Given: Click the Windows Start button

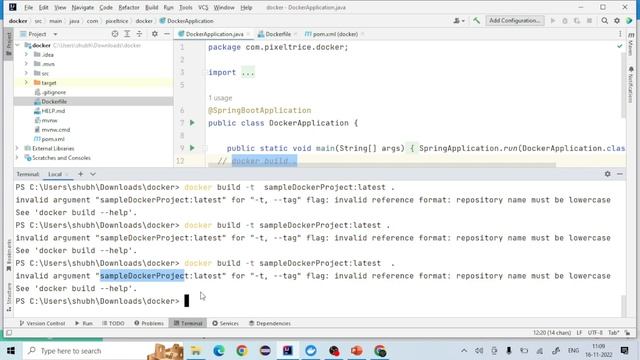Looking at the screenshot, I should point(11,351).
